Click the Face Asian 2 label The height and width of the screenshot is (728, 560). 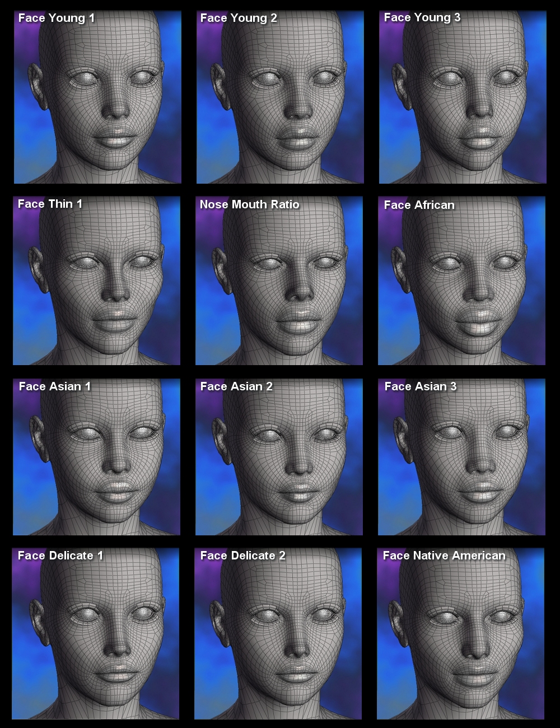pyautogui.click(x=237, y=386)
